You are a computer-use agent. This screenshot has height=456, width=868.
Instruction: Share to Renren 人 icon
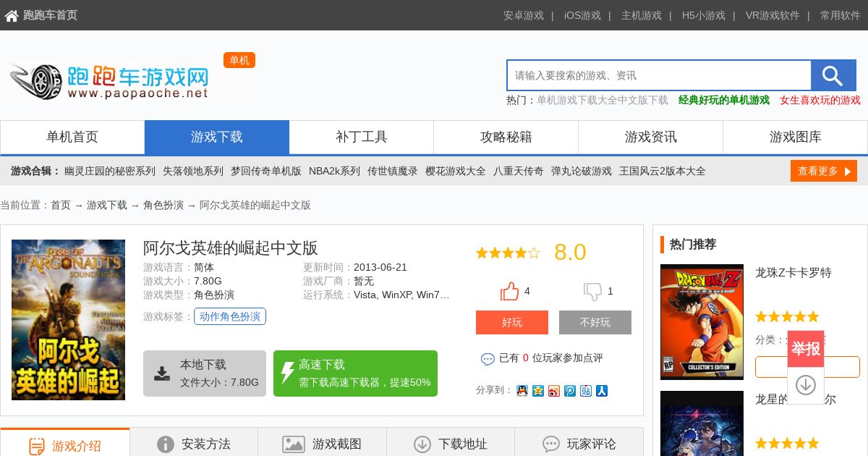[x=602, y=390]
